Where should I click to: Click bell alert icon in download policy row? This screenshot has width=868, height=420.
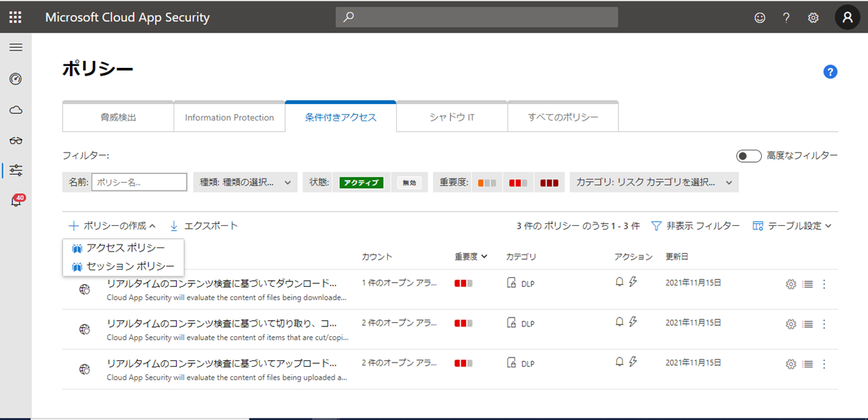pos(620,282)
